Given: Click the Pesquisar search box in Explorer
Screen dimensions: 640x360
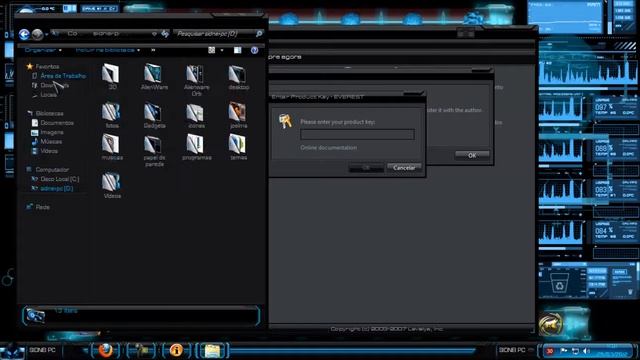Looking at the screenshot, I should click(214, 33).
